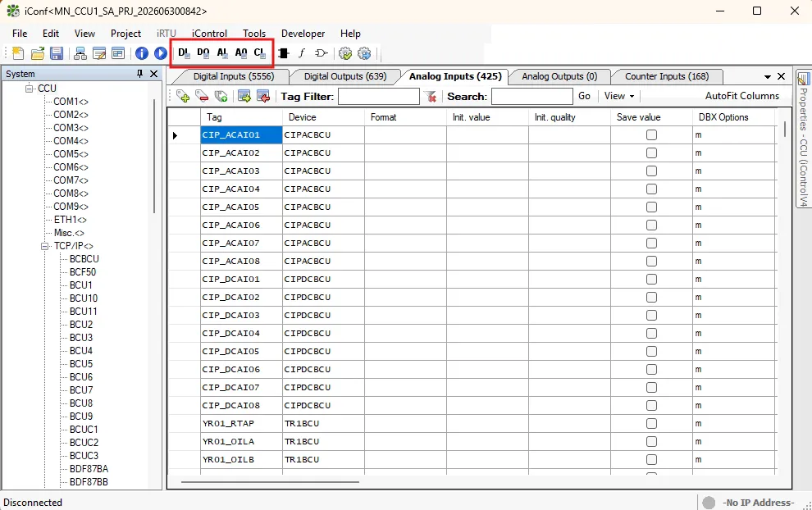The height and width of the screenshot is (510, 812).
Task: Check Save value for YR01_OILB
Action: click(651, 459)
